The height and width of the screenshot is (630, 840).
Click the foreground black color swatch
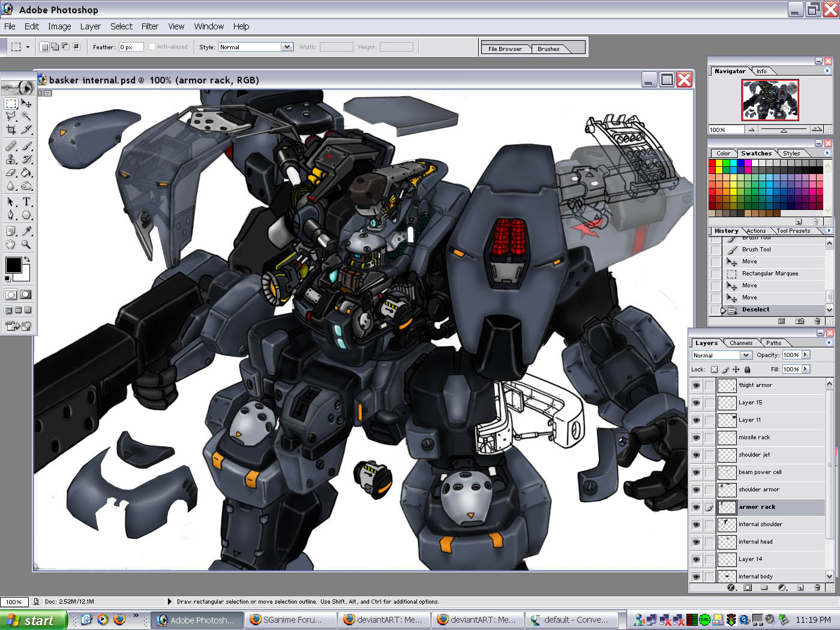click(13, 264)
